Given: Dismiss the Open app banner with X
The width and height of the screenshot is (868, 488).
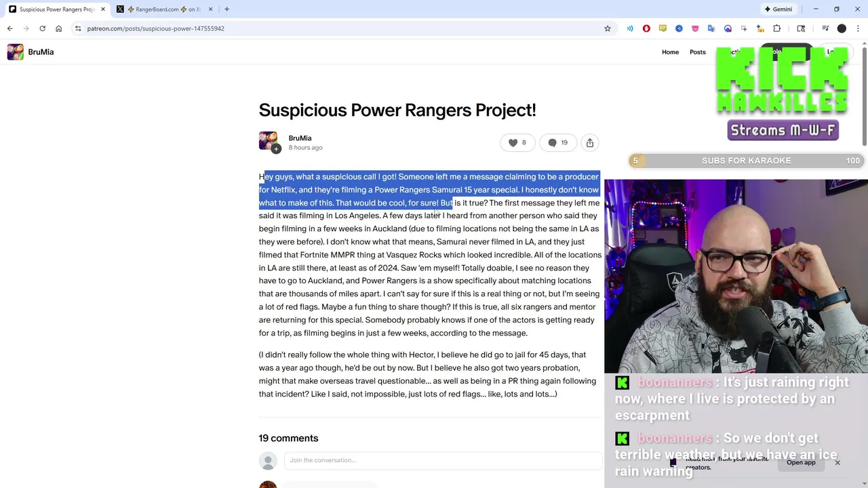Looking at the screenshot, I should coord(837,462).
